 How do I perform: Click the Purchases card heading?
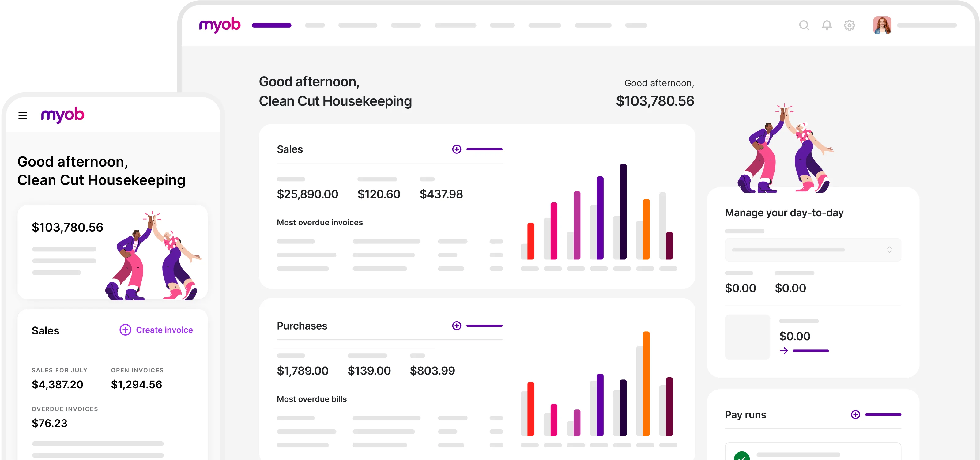click(302, 326)
